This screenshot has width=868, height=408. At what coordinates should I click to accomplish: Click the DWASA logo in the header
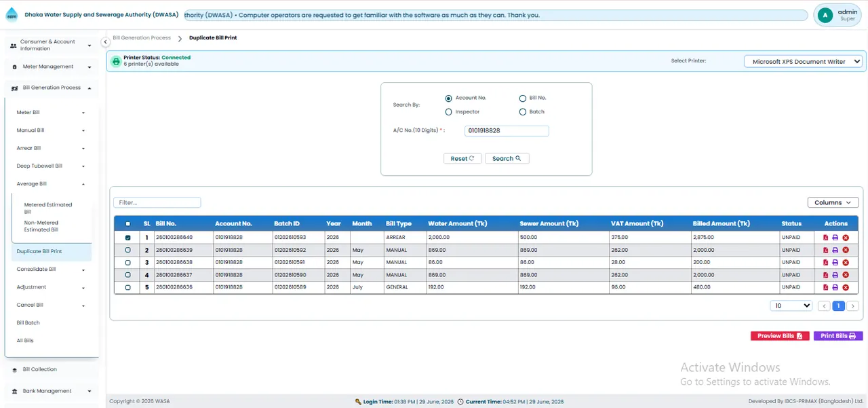tap(12, 15)
